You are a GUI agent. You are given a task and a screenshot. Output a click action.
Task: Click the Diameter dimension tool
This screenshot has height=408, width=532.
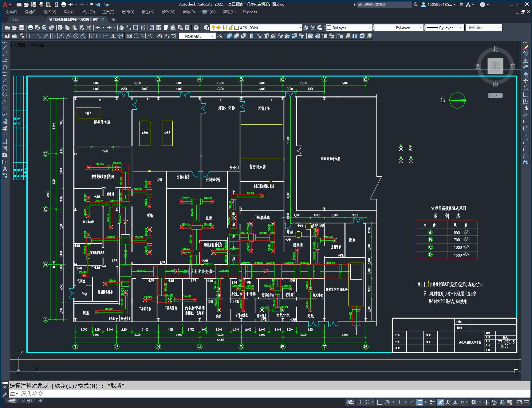(76, 36)
